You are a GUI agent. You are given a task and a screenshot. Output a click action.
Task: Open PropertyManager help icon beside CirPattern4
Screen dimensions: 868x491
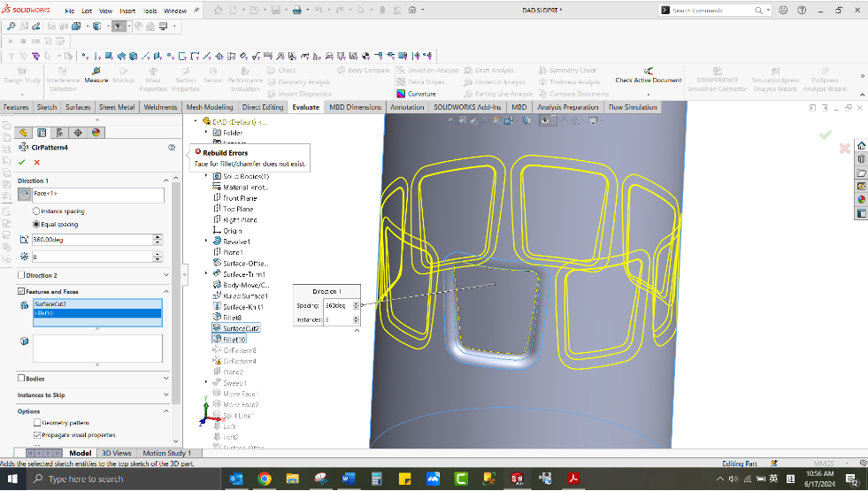tap(172, 147)
